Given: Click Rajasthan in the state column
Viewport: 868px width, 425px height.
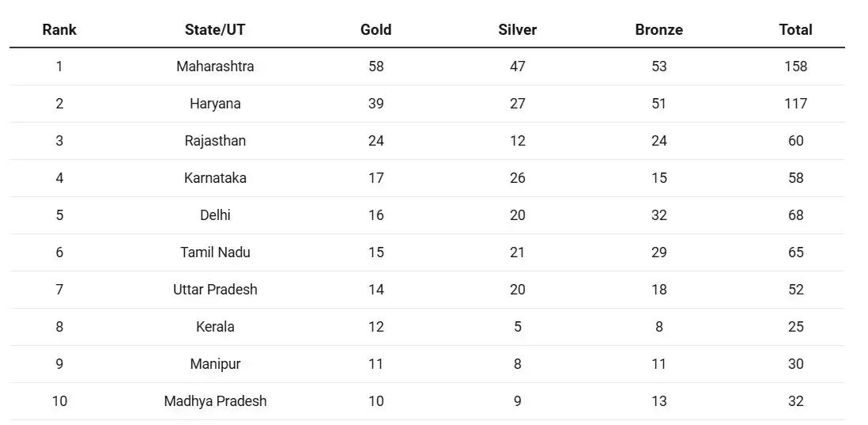Looking at the screenshot, I should (x=215, y=141).
